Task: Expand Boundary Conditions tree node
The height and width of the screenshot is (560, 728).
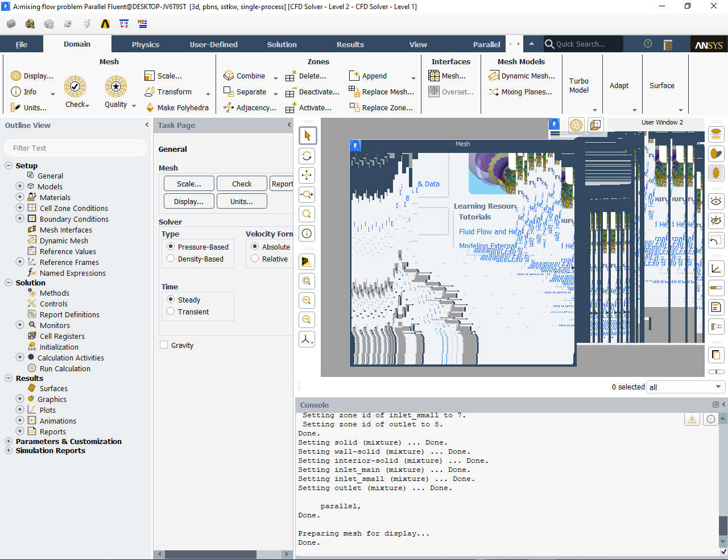Action: 20,219
